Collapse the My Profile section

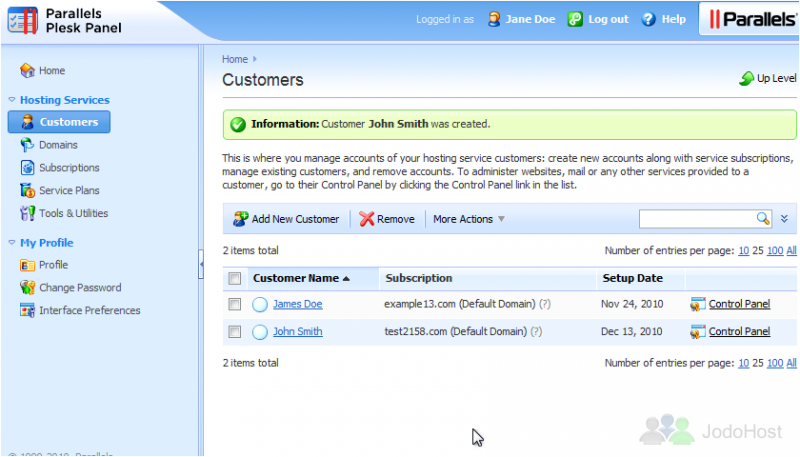12,243
